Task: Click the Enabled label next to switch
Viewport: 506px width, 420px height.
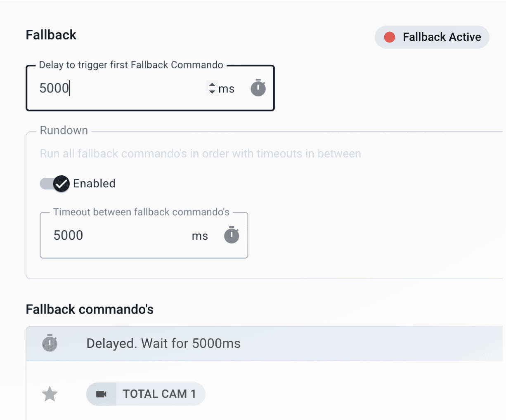Action: coord(94,184)
